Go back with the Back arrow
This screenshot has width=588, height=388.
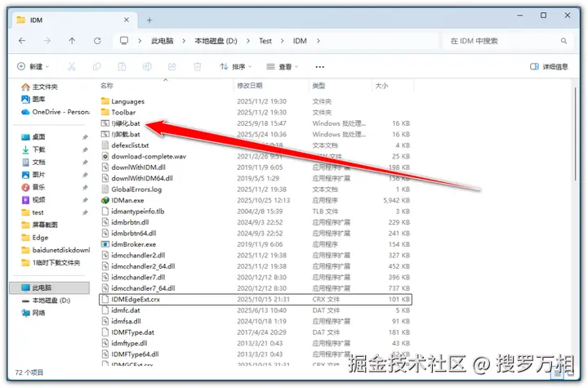22,41
